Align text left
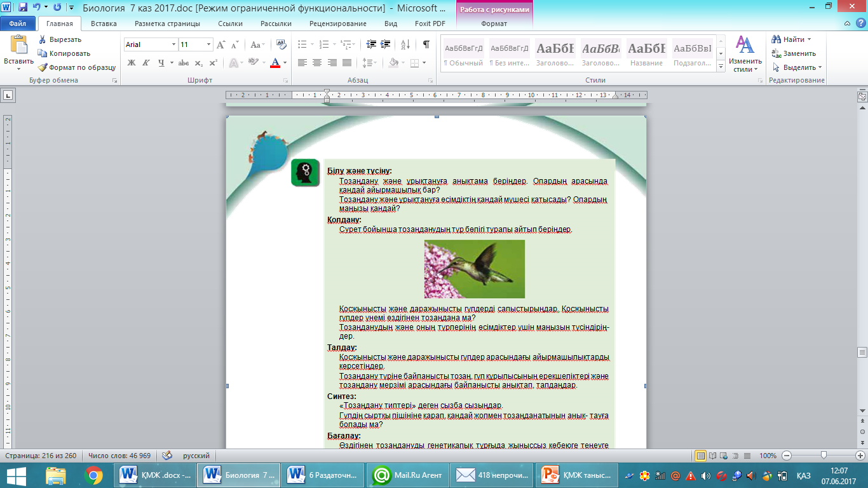 click(x=302, y=63)
